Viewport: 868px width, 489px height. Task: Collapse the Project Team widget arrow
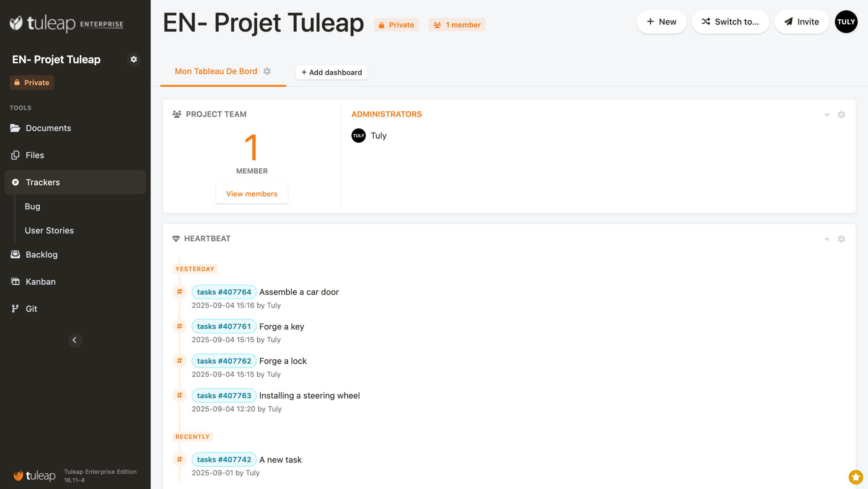(827, 115)
